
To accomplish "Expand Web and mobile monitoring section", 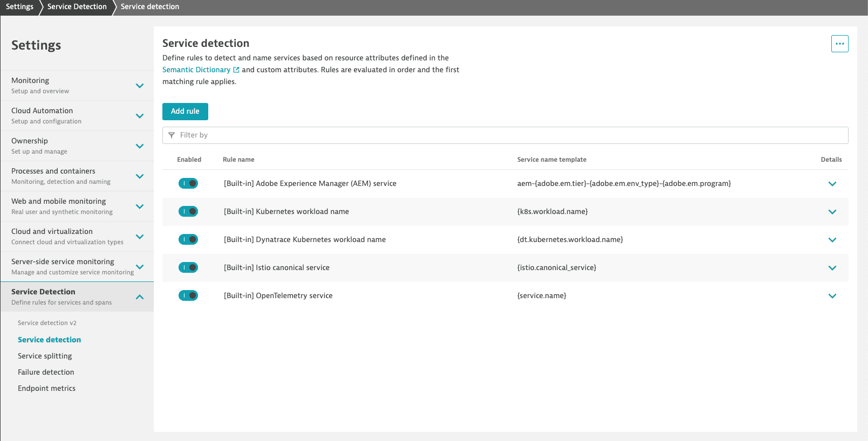I will 140,206.
